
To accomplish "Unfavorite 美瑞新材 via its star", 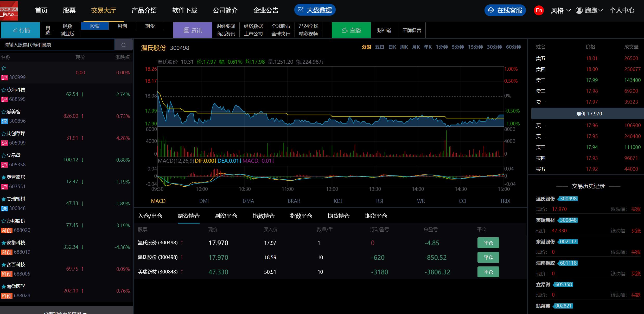I will click(x=4, y=199).
